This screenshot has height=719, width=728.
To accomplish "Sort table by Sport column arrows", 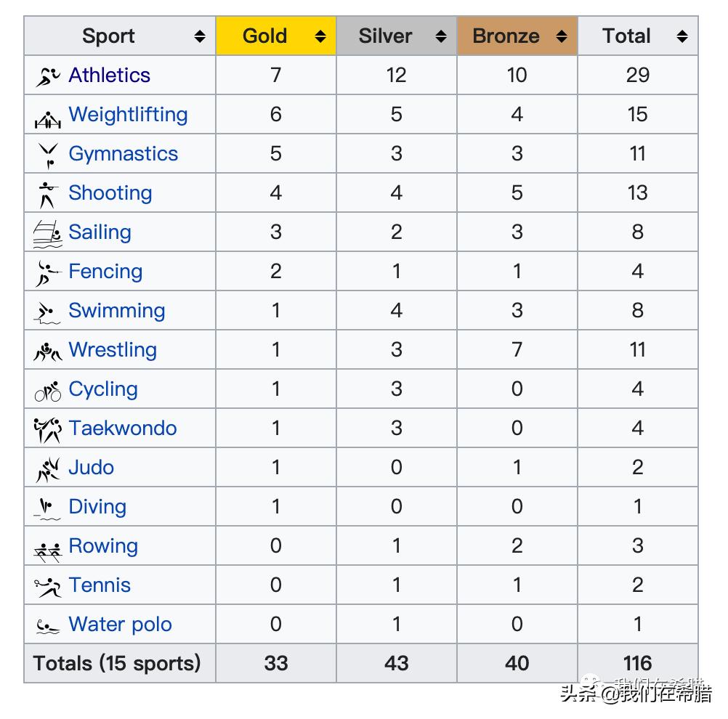I will click(200, 36).
